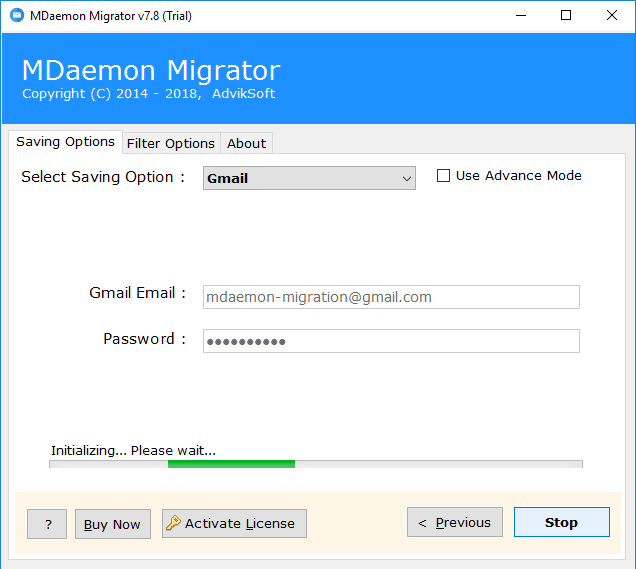Click the key icon on Activate License
Viewport: 636px width, 569px height.
click(x=173, y=523)
